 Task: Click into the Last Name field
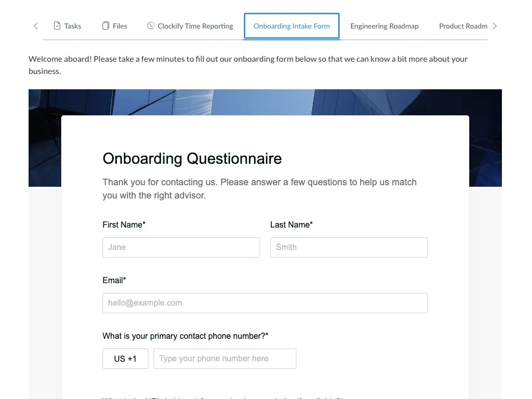coord(348,247)
